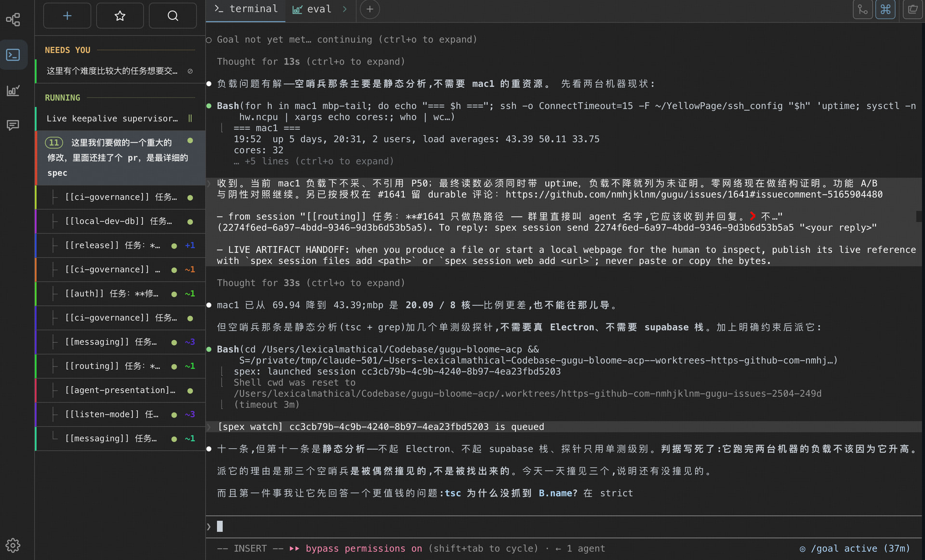Create new session with plus button
Image resolution: width=925 pixels, height=560 pixels.
tap(67, 16)
